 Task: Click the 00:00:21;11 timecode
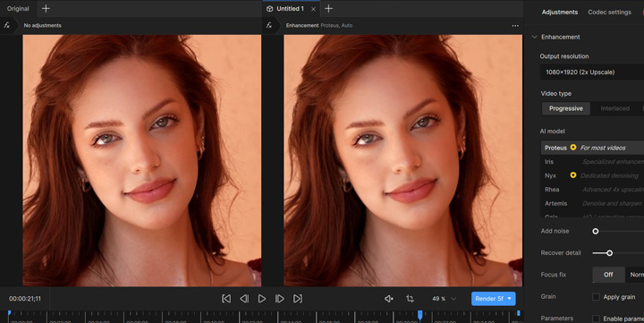[25, 299]
